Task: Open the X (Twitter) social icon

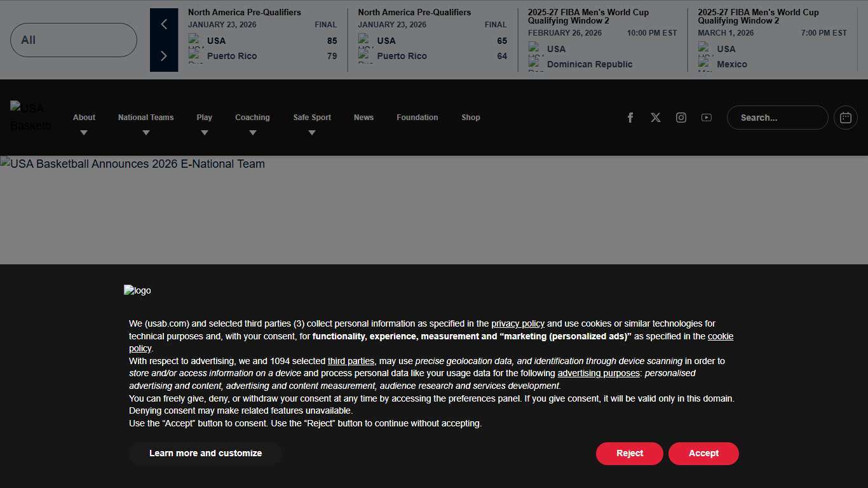Action: (x=656, y=118)
